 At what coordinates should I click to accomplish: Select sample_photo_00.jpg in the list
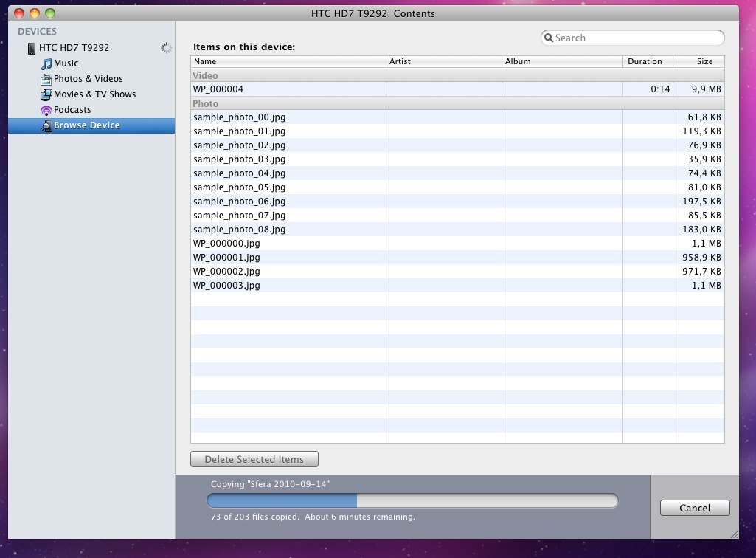click(x=457, y=117)
